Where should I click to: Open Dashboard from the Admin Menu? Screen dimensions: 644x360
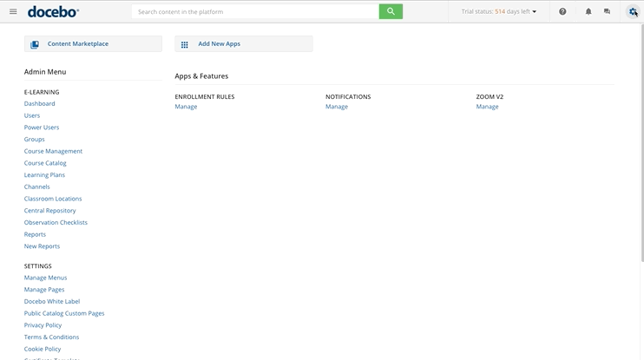coord(39,103)
